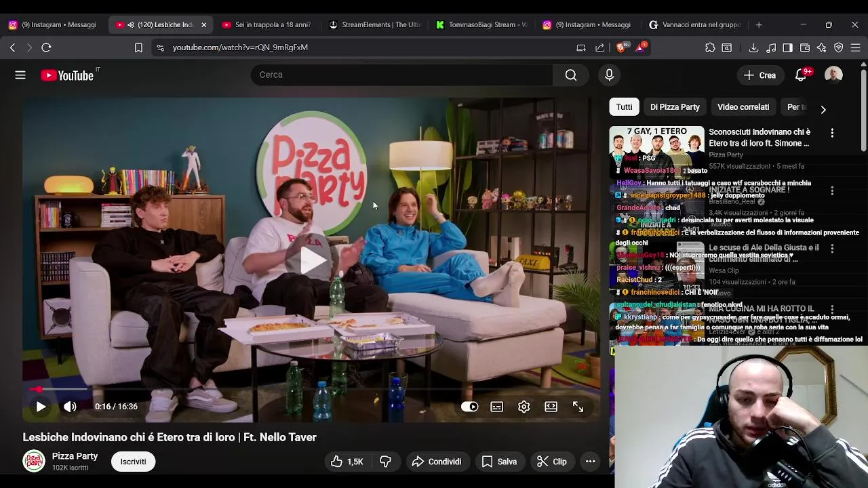Open Brave Rewards triangle icon
The height and width of the screenshot is (488, 868).
pyautogui.click(x=641, y=47)
